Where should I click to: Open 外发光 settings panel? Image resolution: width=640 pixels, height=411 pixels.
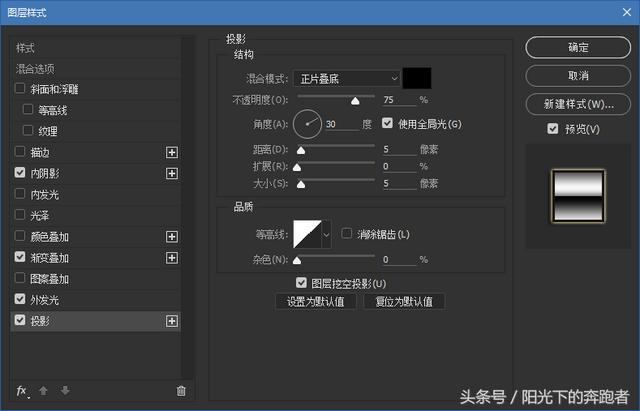[x=44, y=300]
